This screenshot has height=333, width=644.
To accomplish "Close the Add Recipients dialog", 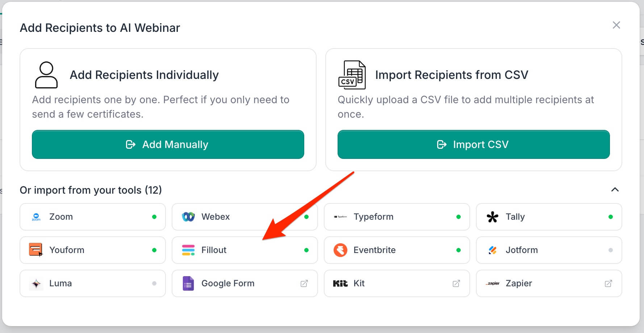I will (616, 25).
